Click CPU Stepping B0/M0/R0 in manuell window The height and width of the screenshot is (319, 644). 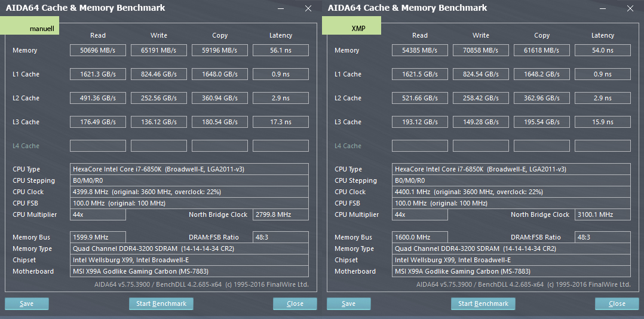[189, 180]
